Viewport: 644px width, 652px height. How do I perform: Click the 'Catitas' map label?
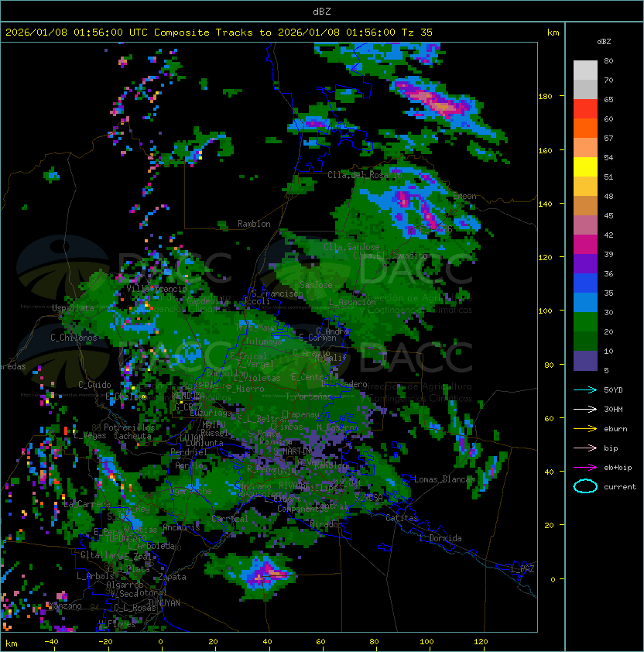click(x=402, y=518)
